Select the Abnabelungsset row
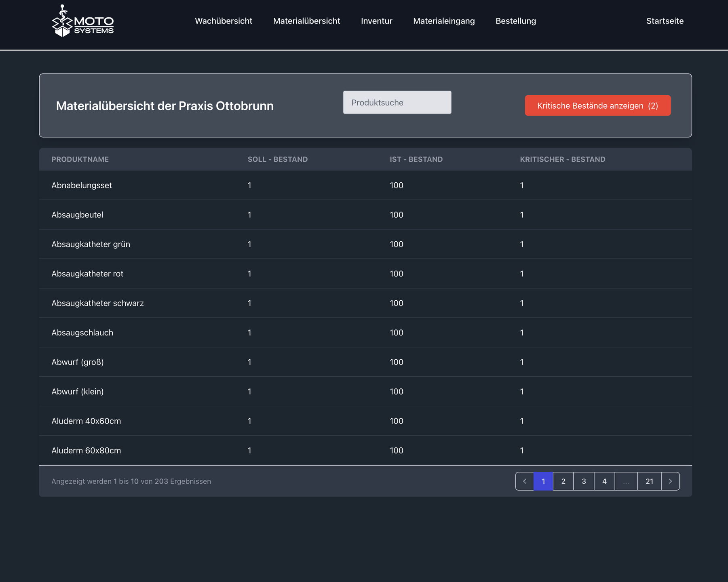Viewport: 728px width, 582px height. tap(82, 185)
